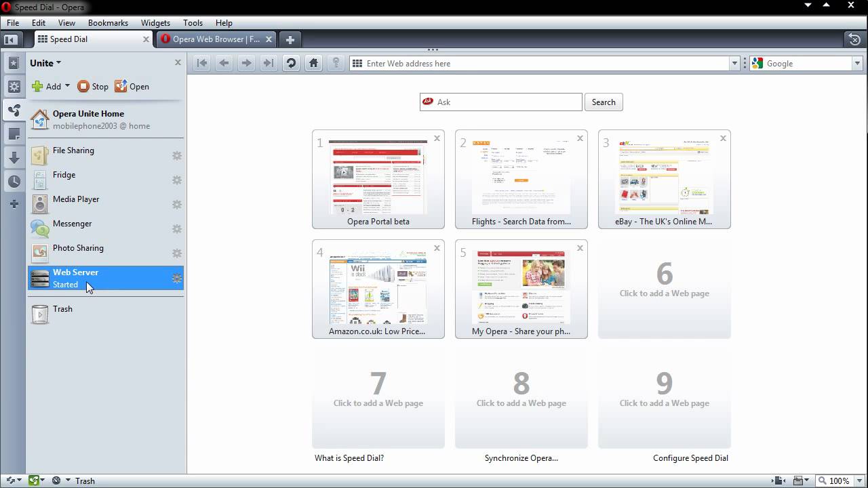Screen dimensions: 868x488
Task: Open the Bookmarks panel star icon
Action: [x=14, y=64]
